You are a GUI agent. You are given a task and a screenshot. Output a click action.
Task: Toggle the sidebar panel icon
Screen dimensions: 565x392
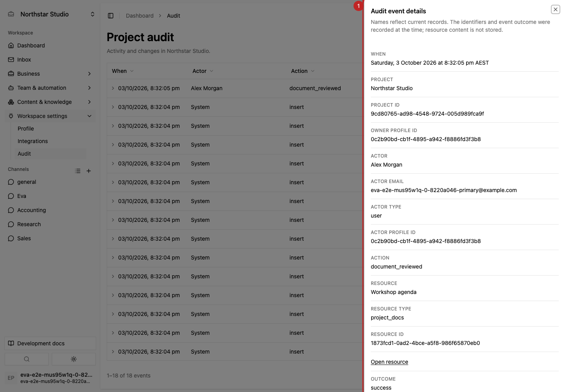111,16
